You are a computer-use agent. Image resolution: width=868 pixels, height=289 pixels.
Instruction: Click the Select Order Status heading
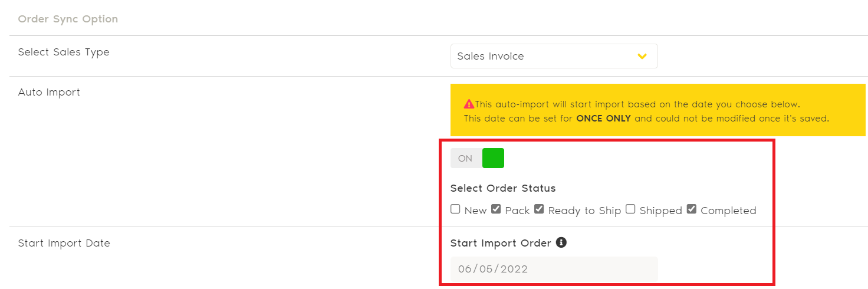(x=502, y=188)
